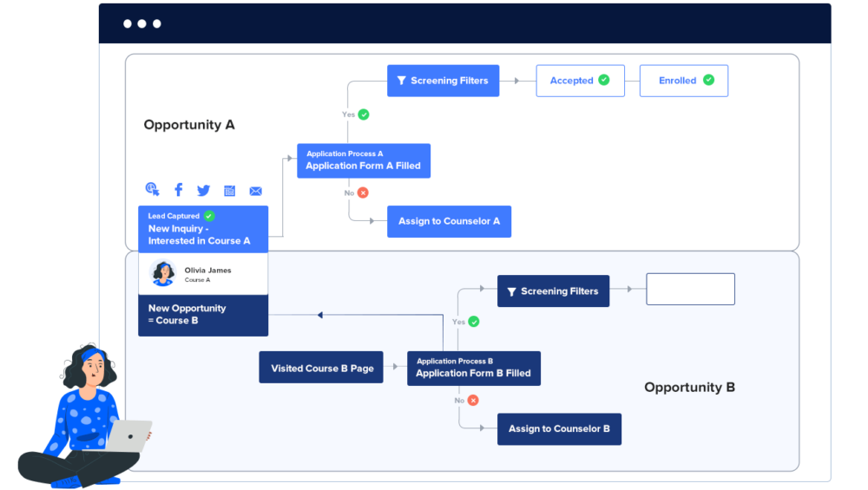Select Application Form B Filled node

coord(473,368)
